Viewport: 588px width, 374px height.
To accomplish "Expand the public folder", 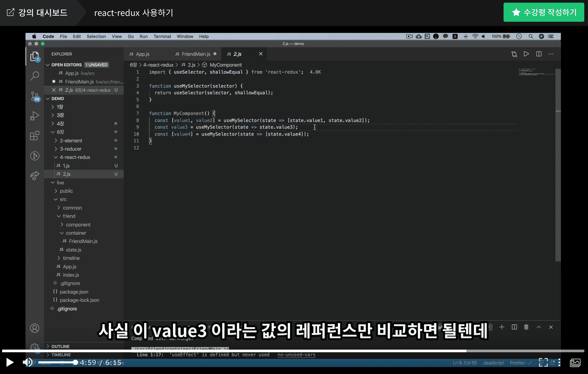I will [66, 191].
